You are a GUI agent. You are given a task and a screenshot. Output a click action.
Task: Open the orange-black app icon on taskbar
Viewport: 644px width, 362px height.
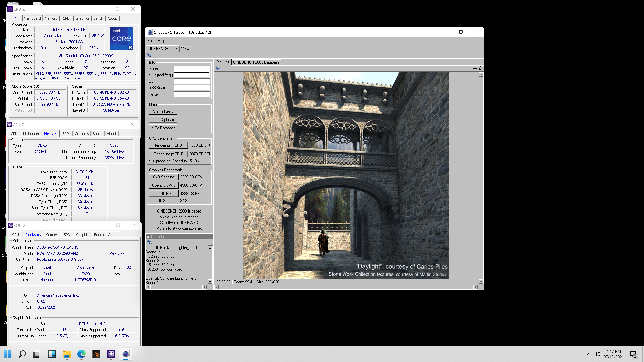click(96, 354)
